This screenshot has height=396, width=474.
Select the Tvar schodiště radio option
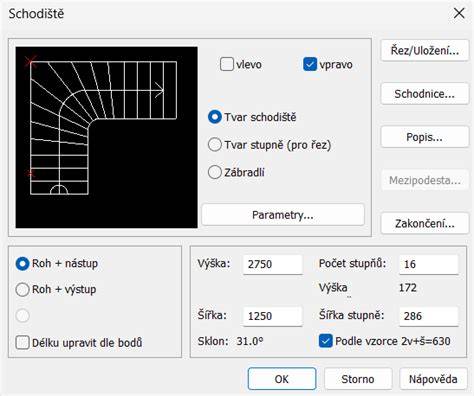tap(215, 117)
